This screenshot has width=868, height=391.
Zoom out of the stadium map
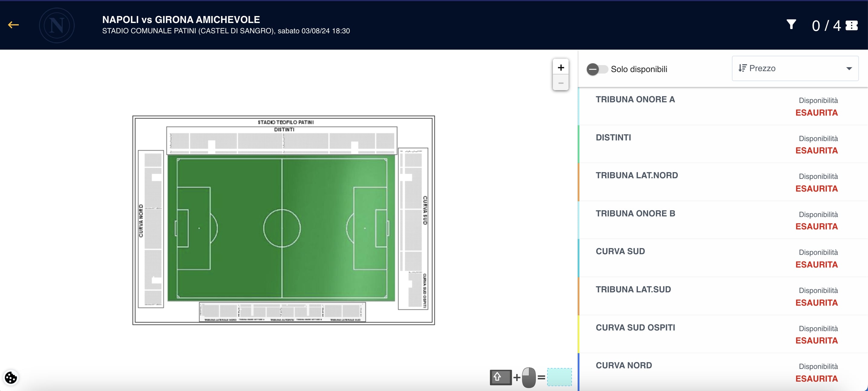[x=561, y=83]
